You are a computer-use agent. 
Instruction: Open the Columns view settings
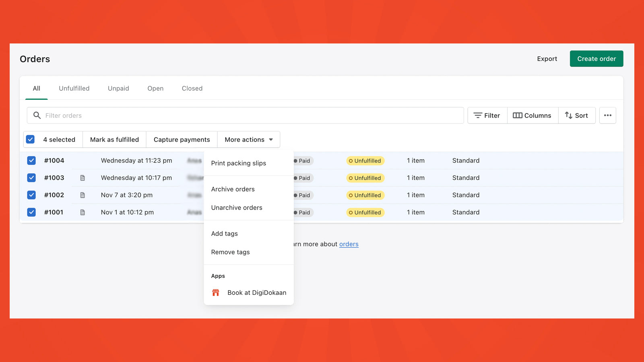click(x=532, y=115)
